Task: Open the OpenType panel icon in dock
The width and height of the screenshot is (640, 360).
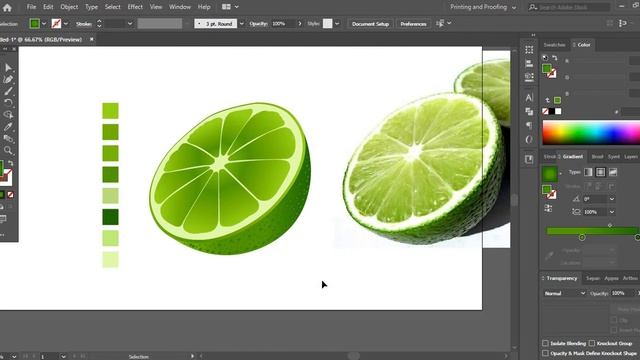Action: click(529, 139)
